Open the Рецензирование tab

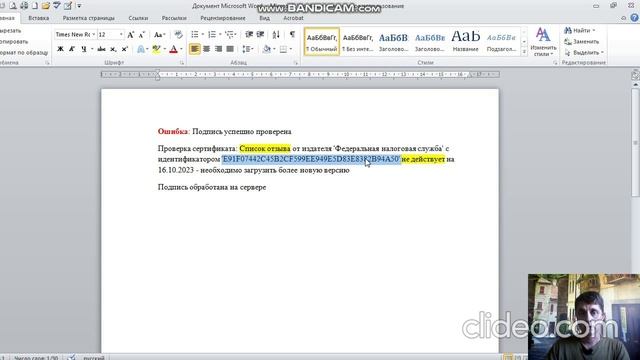(x=223, y=18)
